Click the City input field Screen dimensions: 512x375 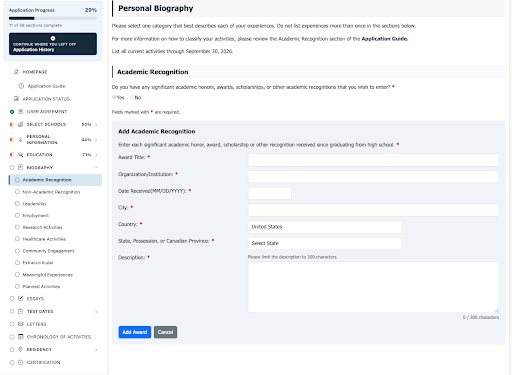pos(373,210)
